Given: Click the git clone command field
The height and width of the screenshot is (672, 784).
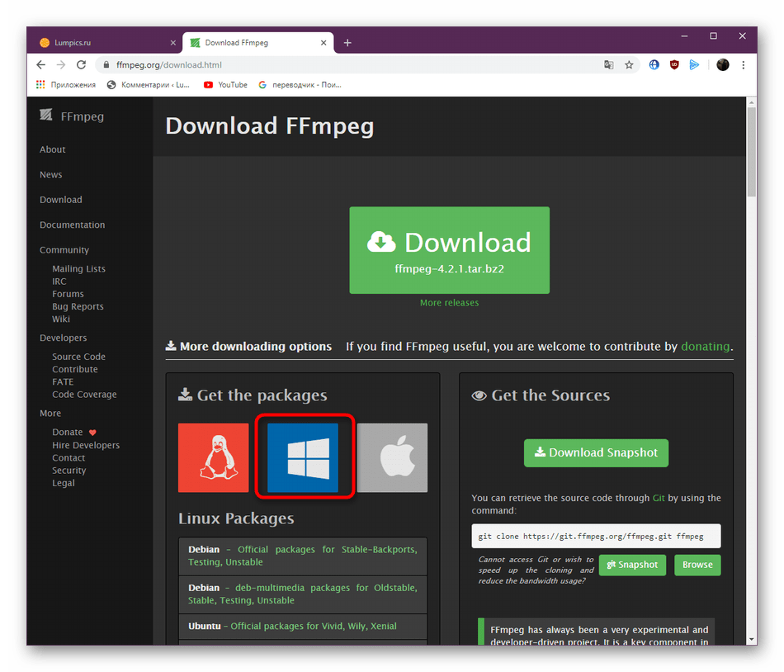Looking at the screenshot, I should click(596, 536).
